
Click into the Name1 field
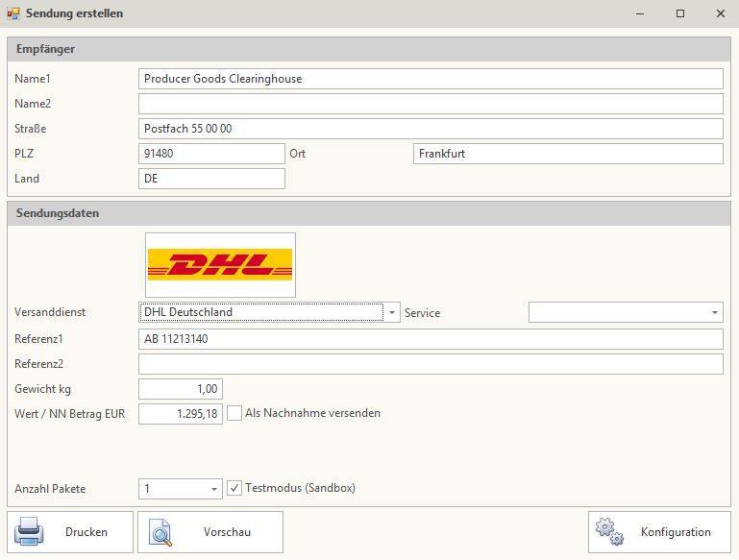(430, 79)
